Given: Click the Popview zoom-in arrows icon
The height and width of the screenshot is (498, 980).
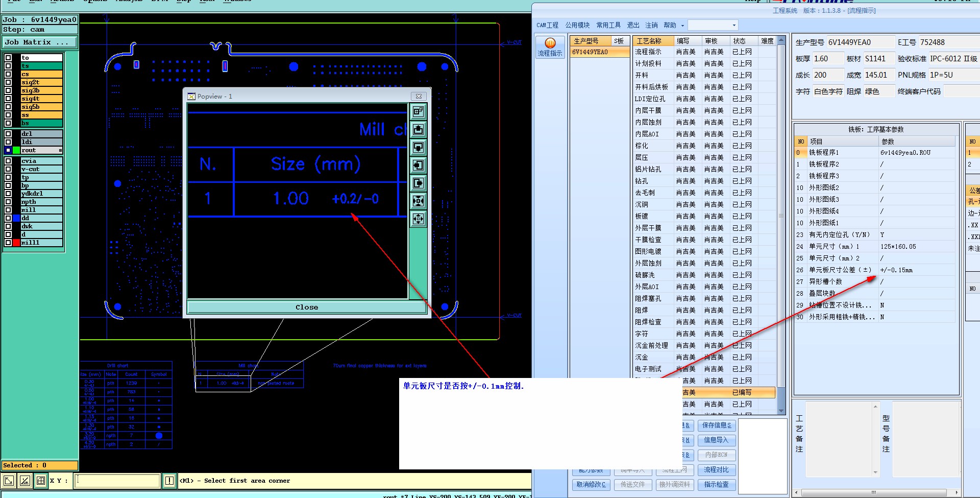Looking at the screenshot, I should click(x=418, y=201).
